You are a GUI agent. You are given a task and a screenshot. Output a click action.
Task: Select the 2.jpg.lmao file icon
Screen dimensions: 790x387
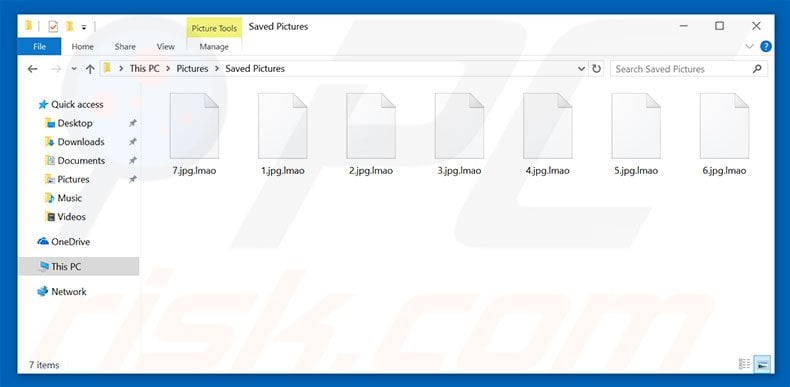click(x=371, y=126)
